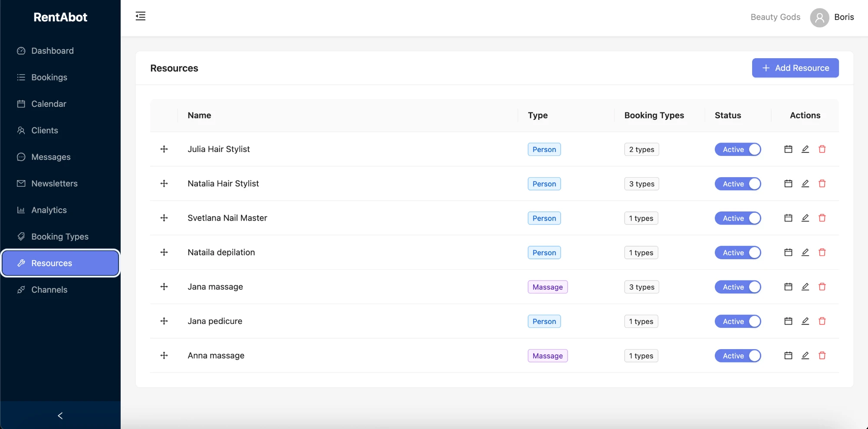Screen dimensions: 868x429
Task: Delete Jana pedicure resource
Action: click(x=822, y=321)
